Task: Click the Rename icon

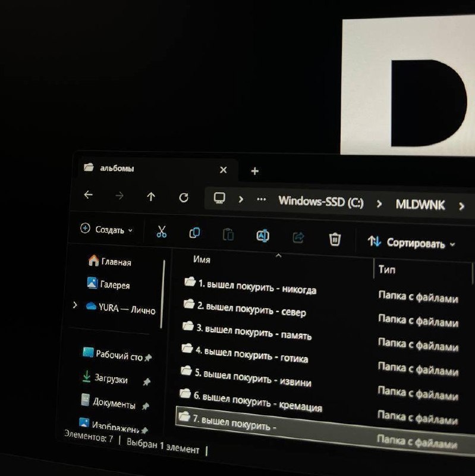Action: (263, 236)
